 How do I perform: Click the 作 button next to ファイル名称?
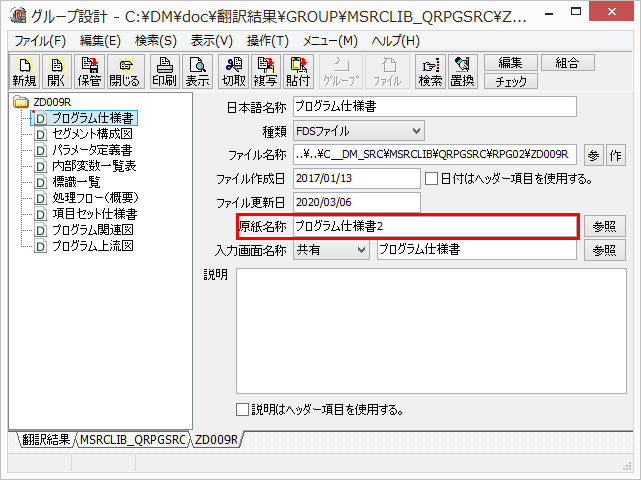[x=616, y=155]
